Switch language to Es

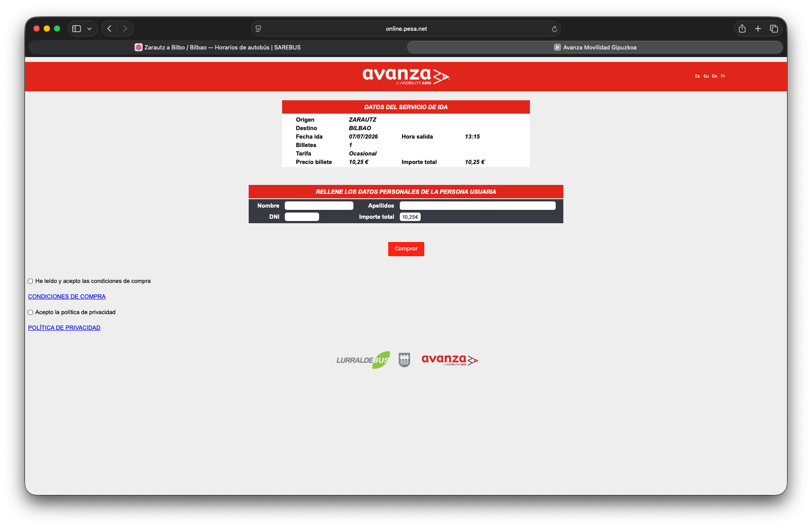[x=697, y=76]
